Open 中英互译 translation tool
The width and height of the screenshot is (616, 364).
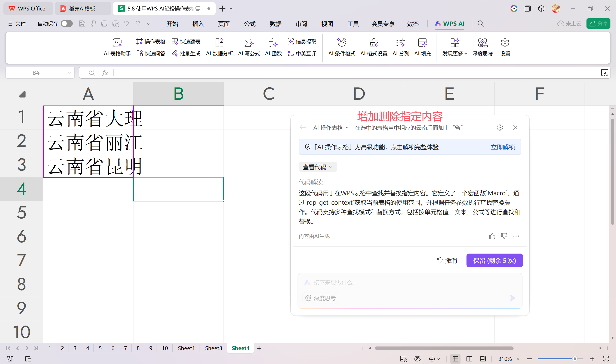[x=302, y=53]
